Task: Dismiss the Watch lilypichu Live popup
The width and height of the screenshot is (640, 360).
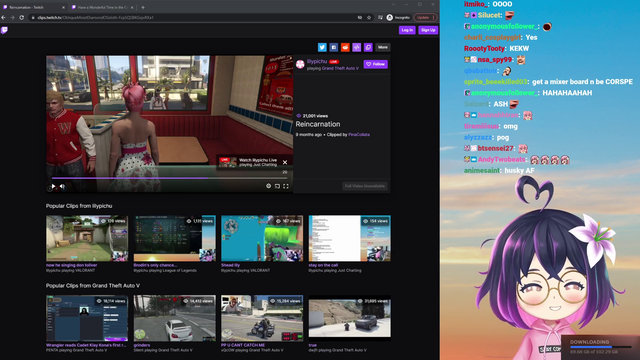Action: point(285,162)
